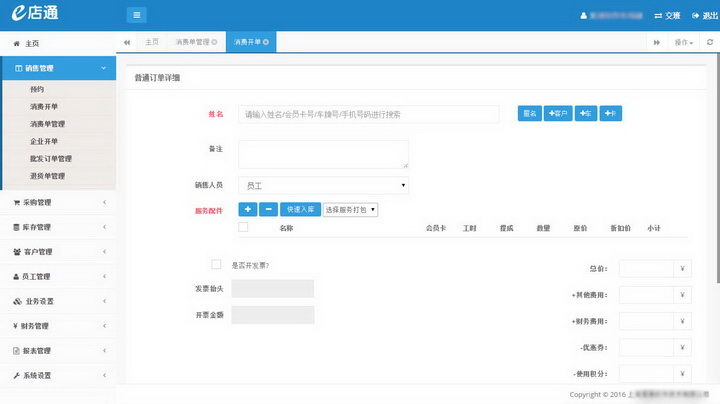Open the 销售人员 employee dropdown

click(x=323, y=185)
